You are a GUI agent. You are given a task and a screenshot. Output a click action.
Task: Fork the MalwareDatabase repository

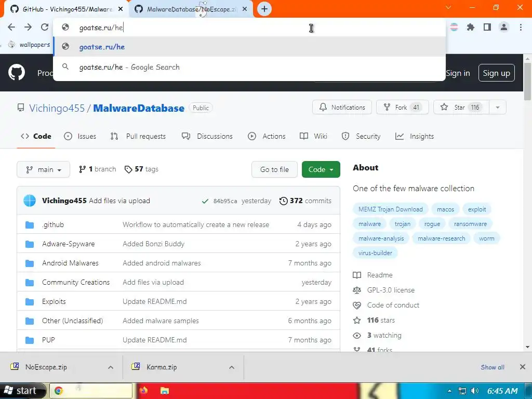click(403, 107)
